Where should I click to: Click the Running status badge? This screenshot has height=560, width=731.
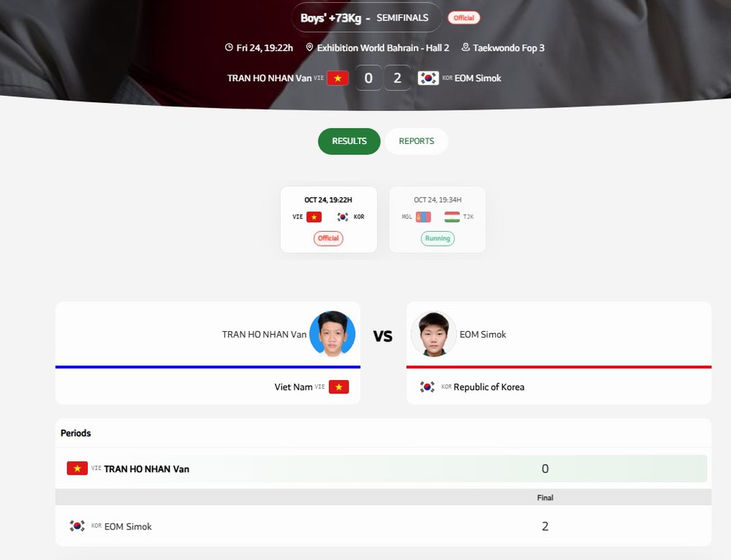[438, 238]
